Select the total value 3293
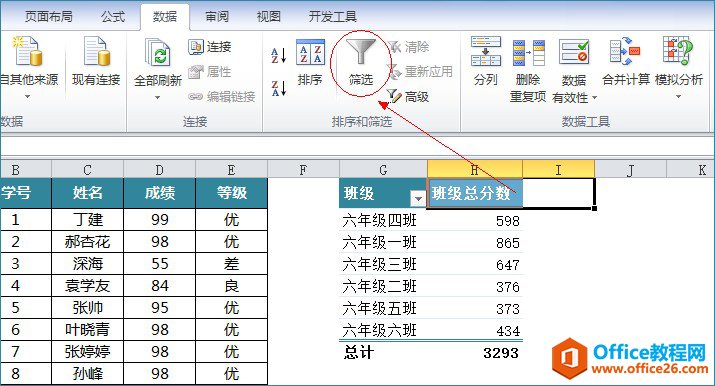This screenshot has width=715, height=386. (501, 353)
